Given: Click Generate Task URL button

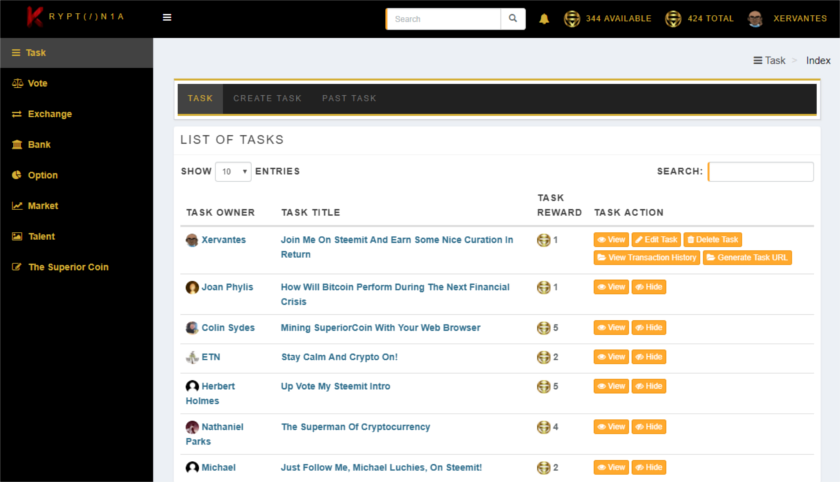Looking at the screenshot, I should pyautogui.click(x=747, y=258).
